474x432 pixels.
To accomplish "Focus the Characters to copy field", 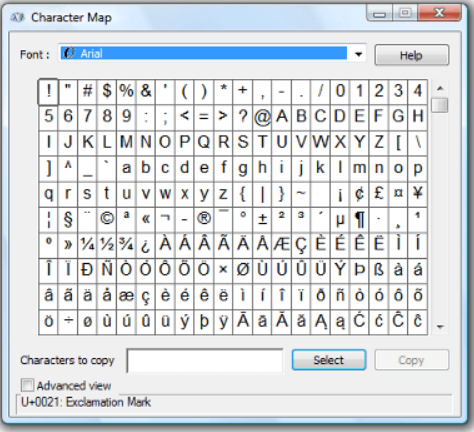I will (205, 360).
